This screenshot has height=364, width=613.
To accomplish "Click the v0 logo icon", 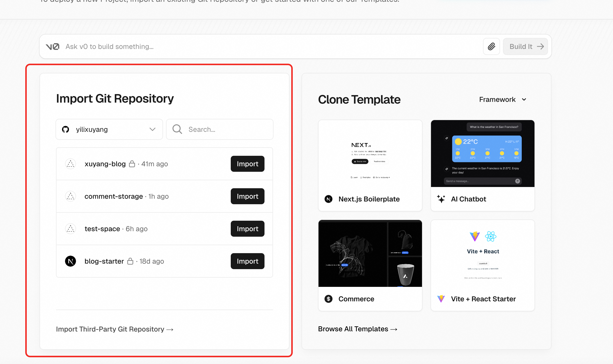I will click(x=52, y=46).
